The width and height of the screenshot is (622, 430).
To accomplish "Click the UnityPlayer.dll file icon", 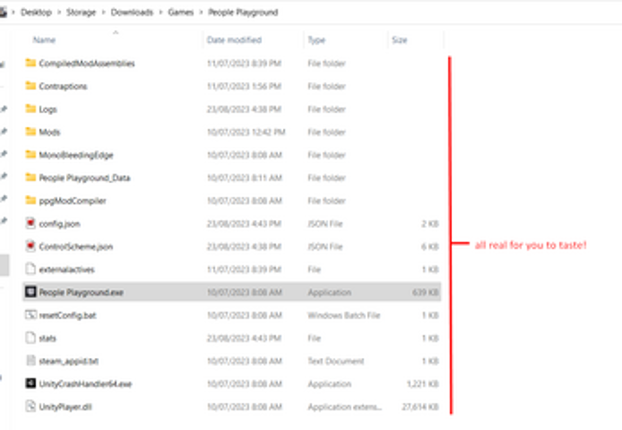I will coord(31,407).
